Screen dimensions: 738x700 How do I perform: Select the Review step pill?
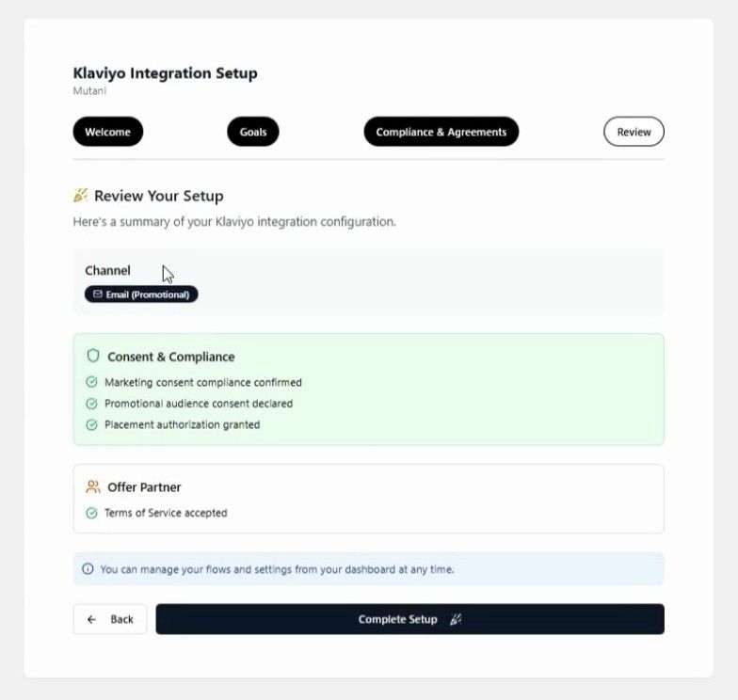634,133
